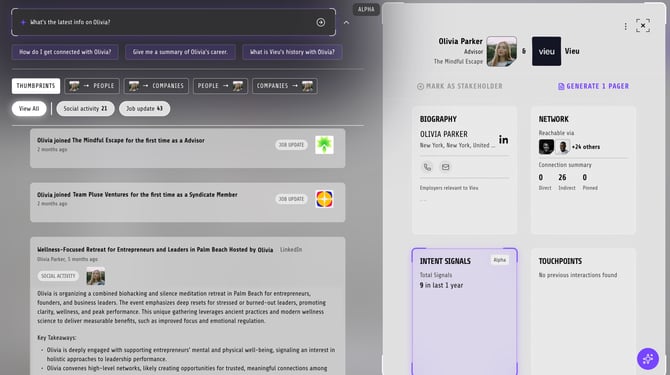Screen dimensions: 670x375
Task: Click the JOB UPDATE tag on Mindful Escape card
Action: 291,145
